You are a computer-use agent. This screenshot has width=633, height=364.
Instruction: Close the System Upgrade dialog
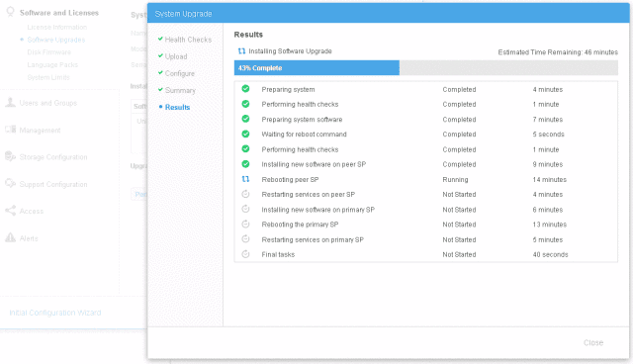[x=593, y=342]
